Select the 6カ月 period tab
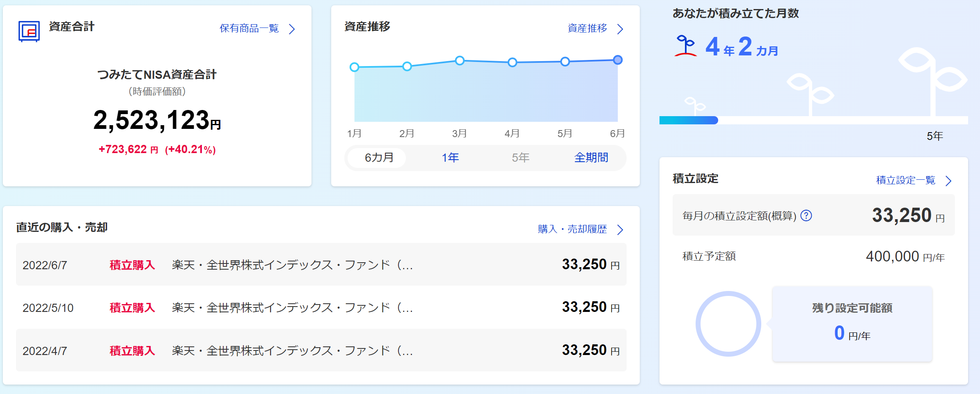This screenshot has height=394, width=980. tap(379, 158)
